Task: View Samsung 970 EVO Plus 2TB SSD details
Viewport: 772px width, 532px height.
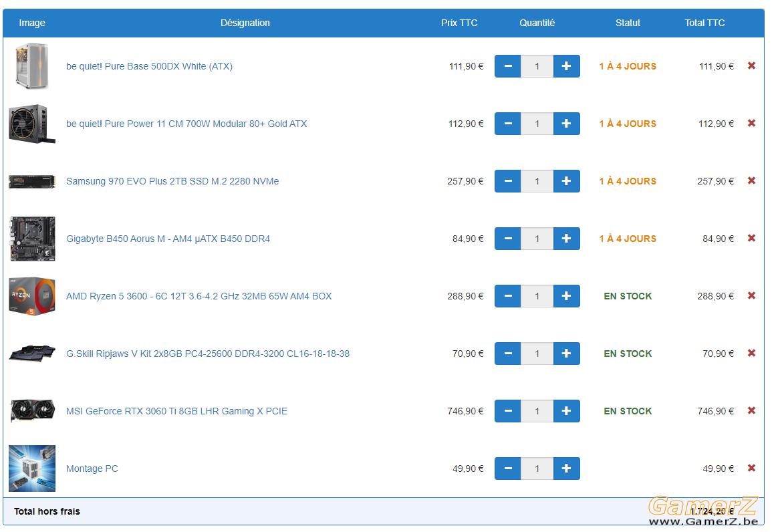Action: (172, 182)
